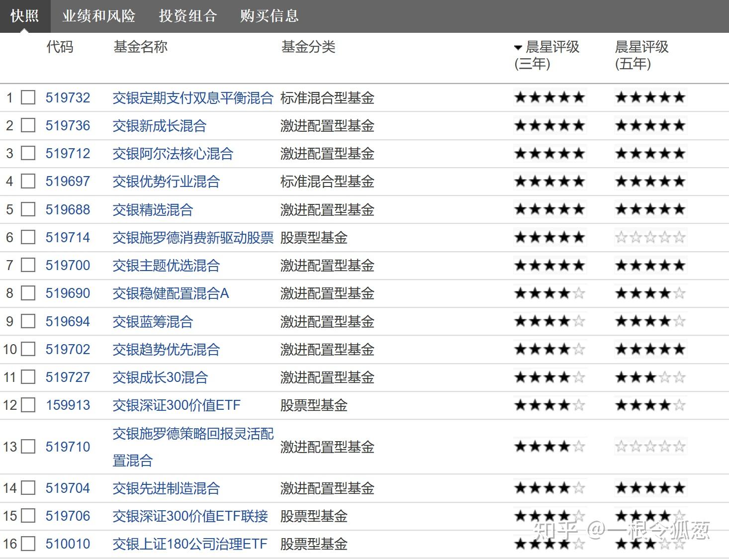Open fund 交银成长30混合
This screenshot has width=729, height=560.
[160, 377]
